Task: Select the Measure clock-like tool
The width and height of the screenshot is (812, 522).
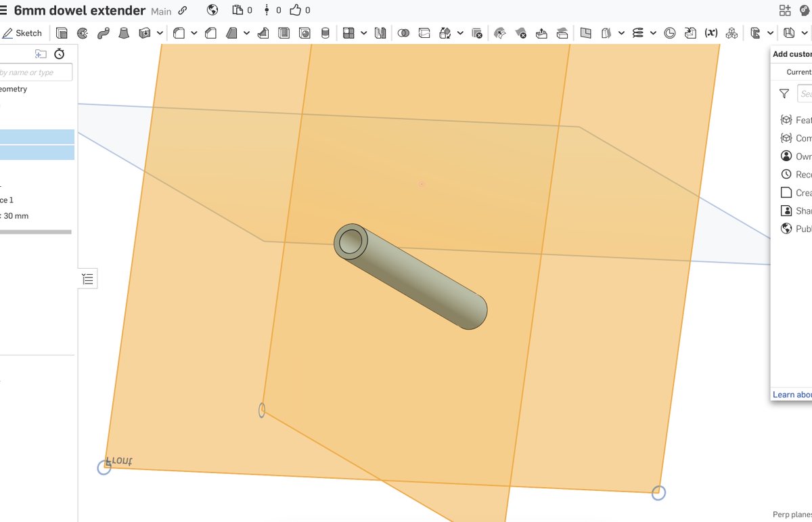Action: (670, 32)
